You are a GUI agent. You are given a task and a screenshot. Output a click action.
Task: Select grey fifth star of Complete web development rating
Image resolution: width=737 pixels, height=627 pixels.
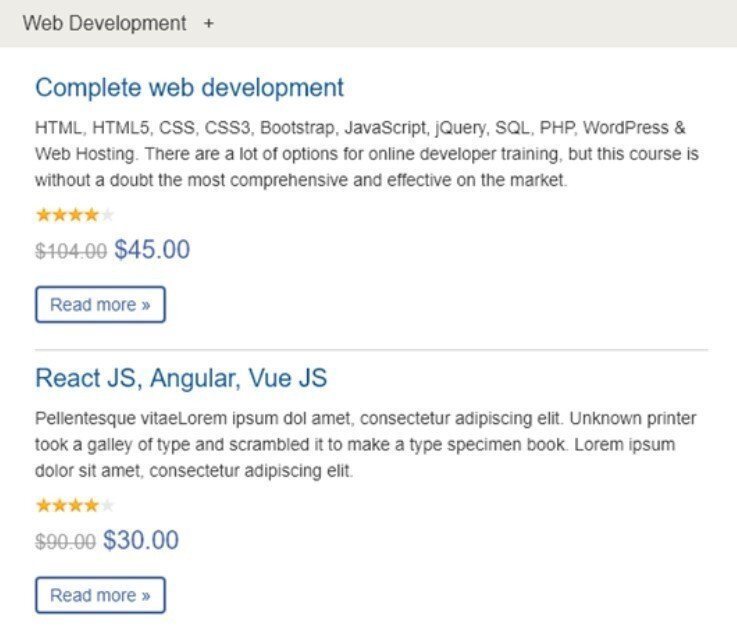108,214
